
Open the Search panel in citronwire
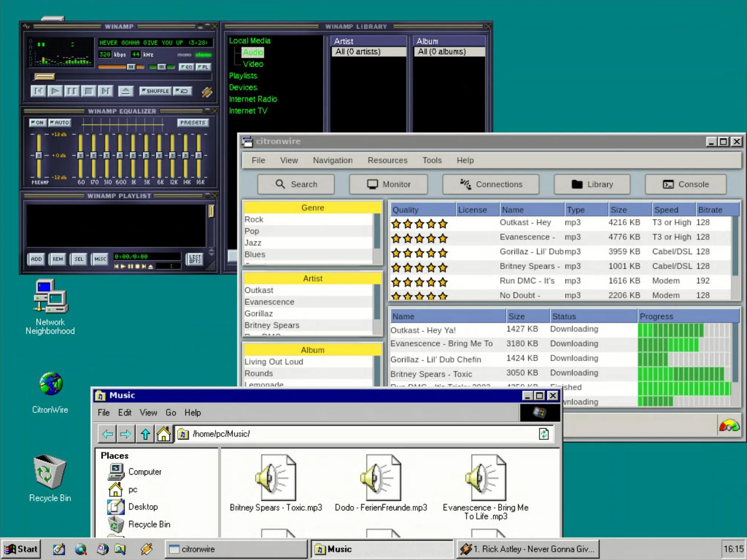(296, 184)
